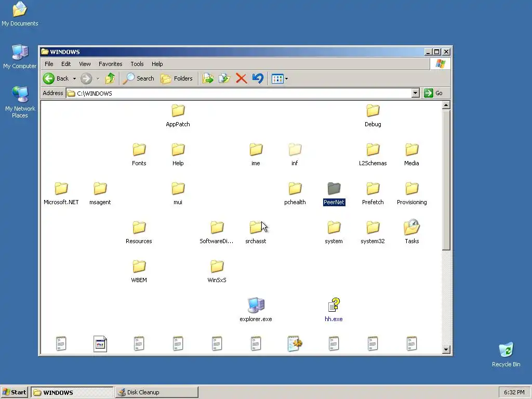Open the Address bar dropdown

point(415,93)
